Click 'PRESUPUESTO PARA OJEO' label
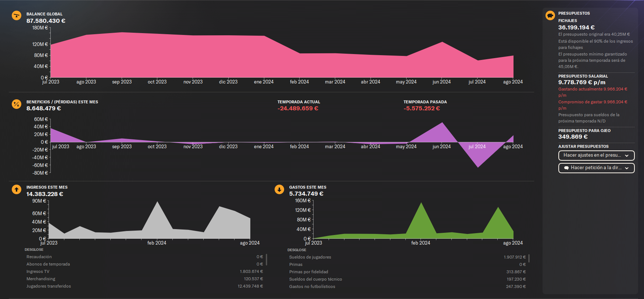Image resolution: width=644 pixels, height=299 pixels. [x=584, y=131]
